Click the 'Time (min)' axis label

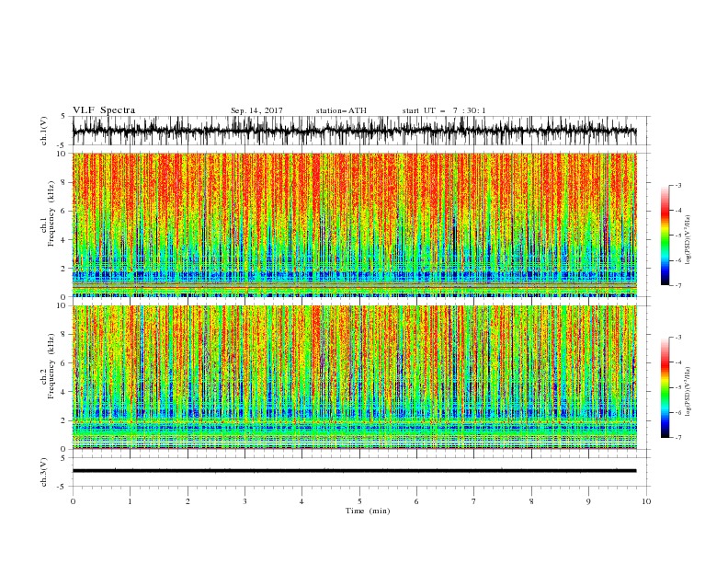(x=368, y=511)
